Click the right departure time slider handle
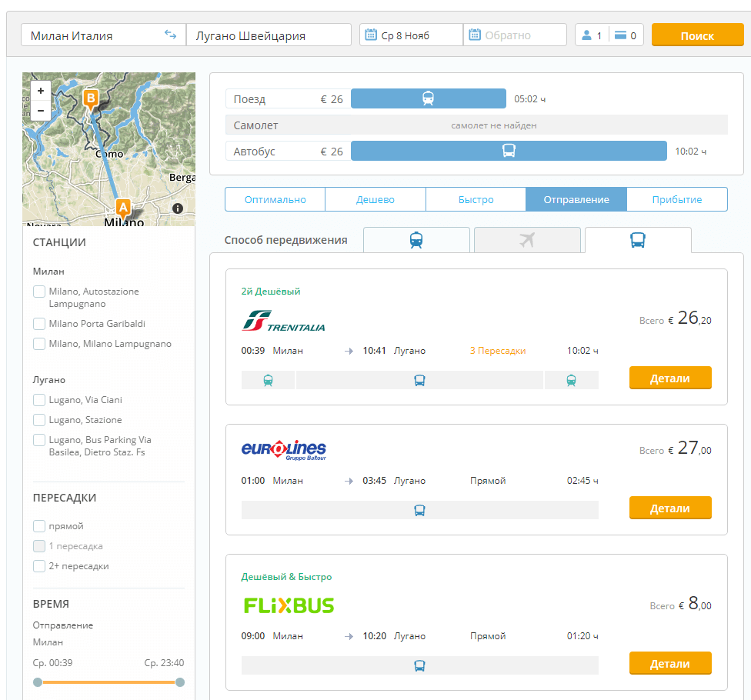Viewport: 751px width, 700px height. (x=180, y=682)
